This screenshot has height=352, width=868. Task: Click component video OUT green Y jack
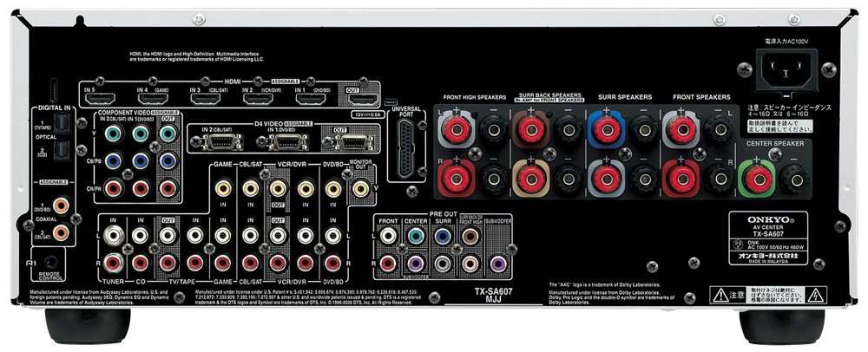click(x=168, y=134)
